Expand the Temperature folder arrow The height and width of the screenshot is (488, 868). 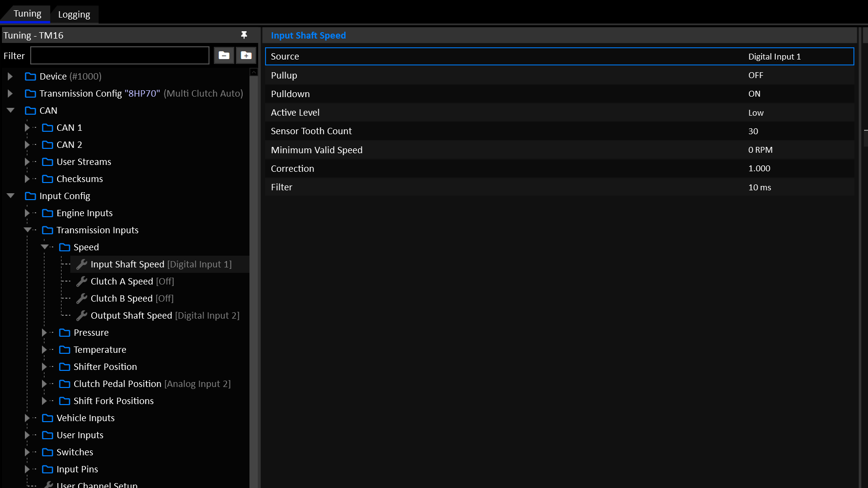[x=44, y=349]
